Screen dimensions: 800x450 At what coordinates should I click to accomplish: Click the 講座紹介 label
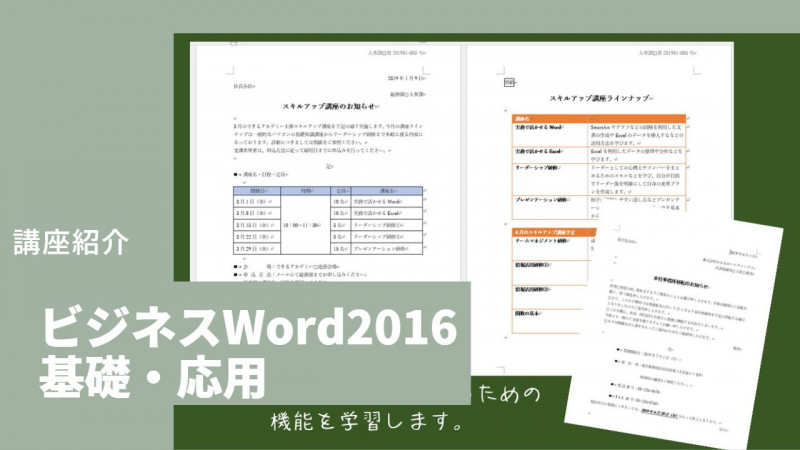(71, 242)
